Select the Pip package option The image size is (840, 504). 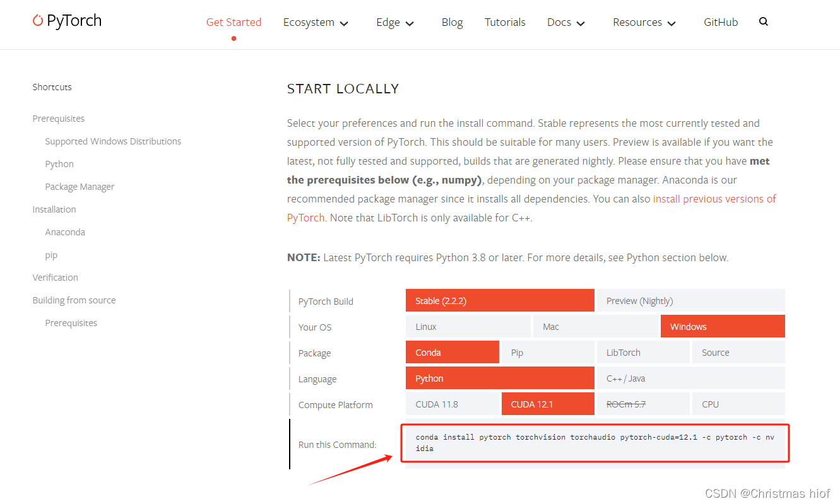548,352
